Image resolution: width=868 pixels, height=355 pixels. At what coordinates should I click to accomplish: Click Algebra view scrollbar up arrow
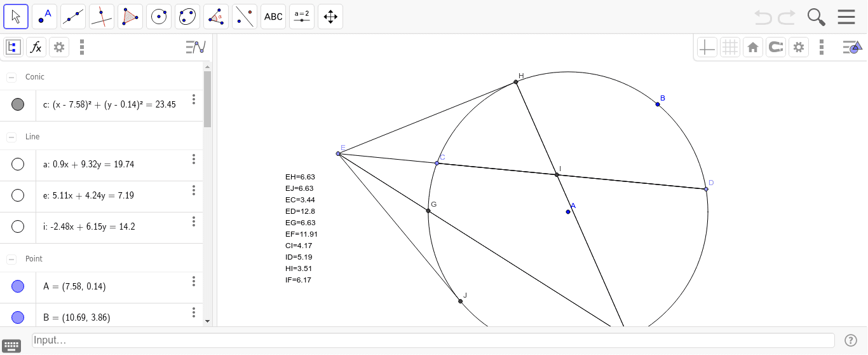coord(207,66)
